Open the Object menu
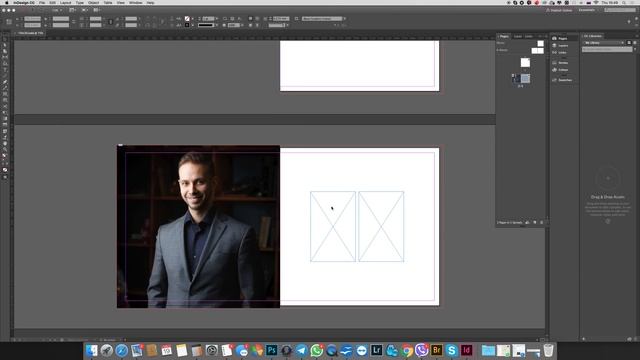This screenshot has height=360, width=640. click(93, 2)
